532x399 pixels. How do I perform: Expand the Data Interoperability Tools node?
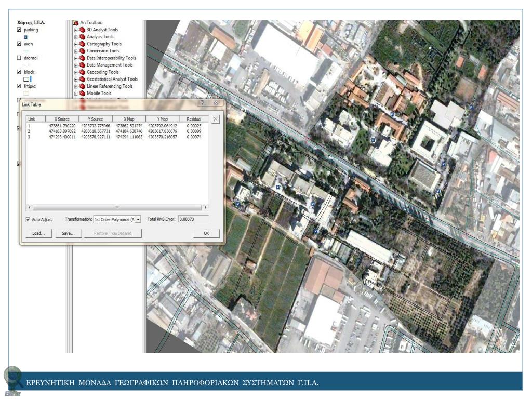[76, 58]
